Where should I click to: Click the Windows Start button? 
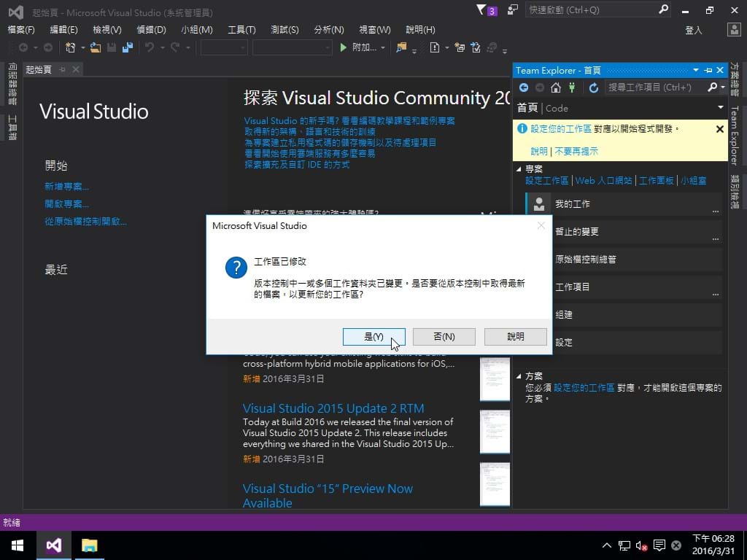click(x=18, y=545)
